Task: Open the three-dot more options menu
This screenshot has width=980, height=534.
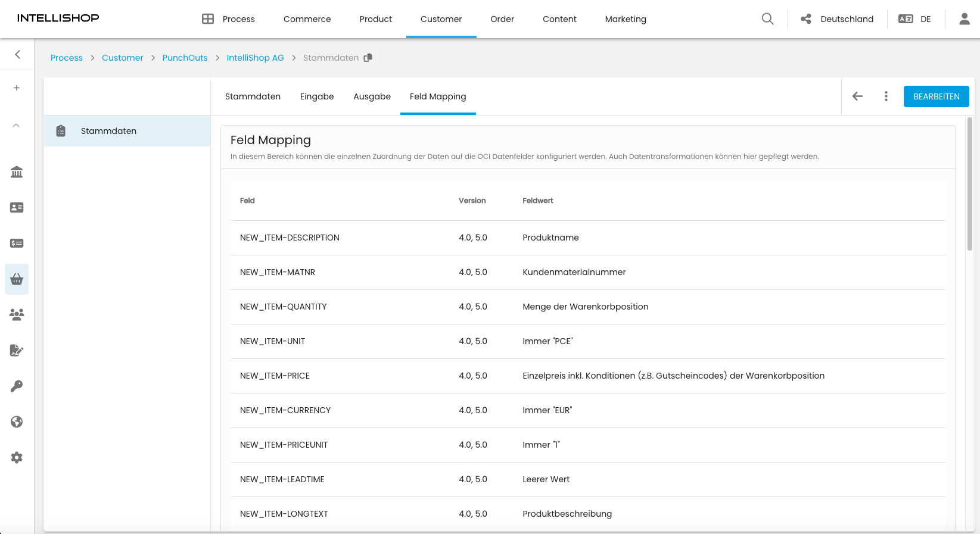Action: (886, 96)
